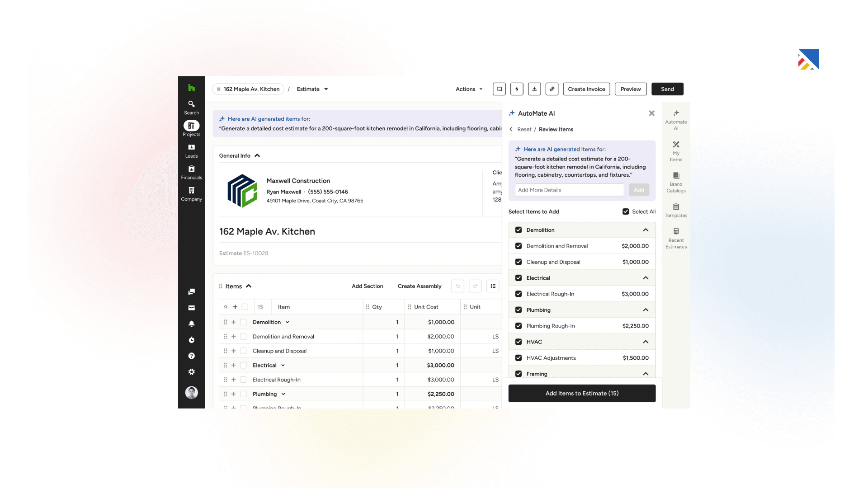Viewport: 868px width, 488px height.
Task: Click Add Items to Estimate button
Action: [582, 393]
